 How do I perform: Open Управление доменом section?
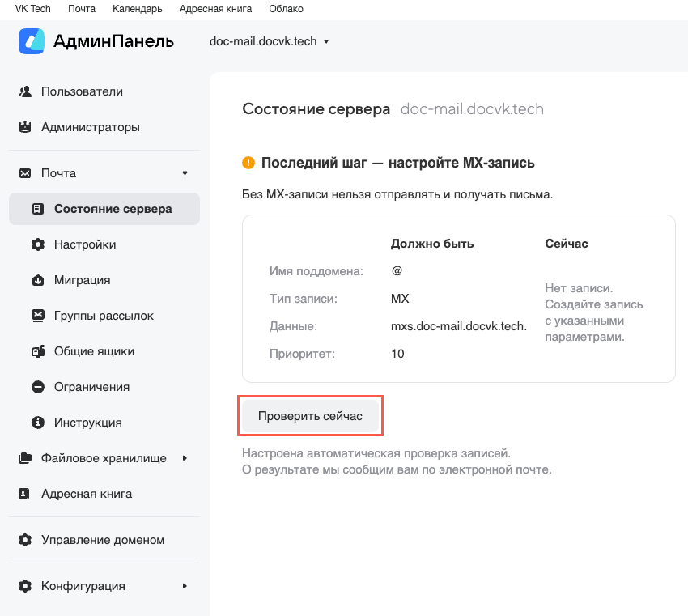[103, 540]
